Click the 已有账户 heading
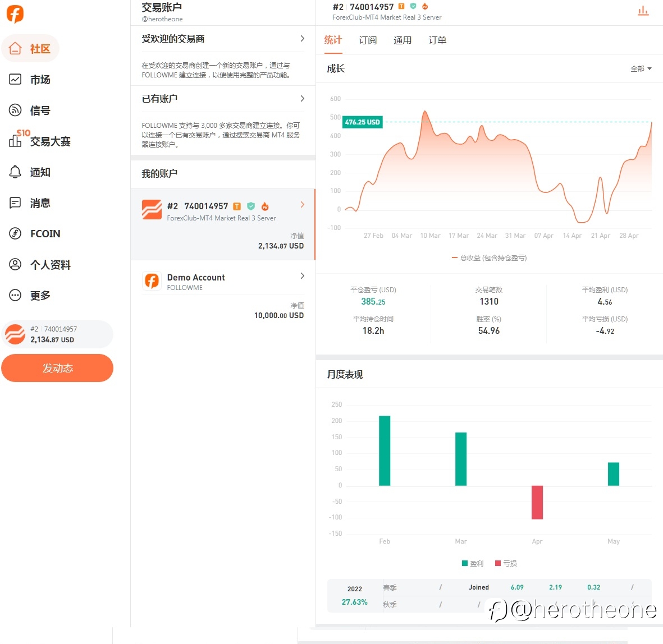 point(159,99)
